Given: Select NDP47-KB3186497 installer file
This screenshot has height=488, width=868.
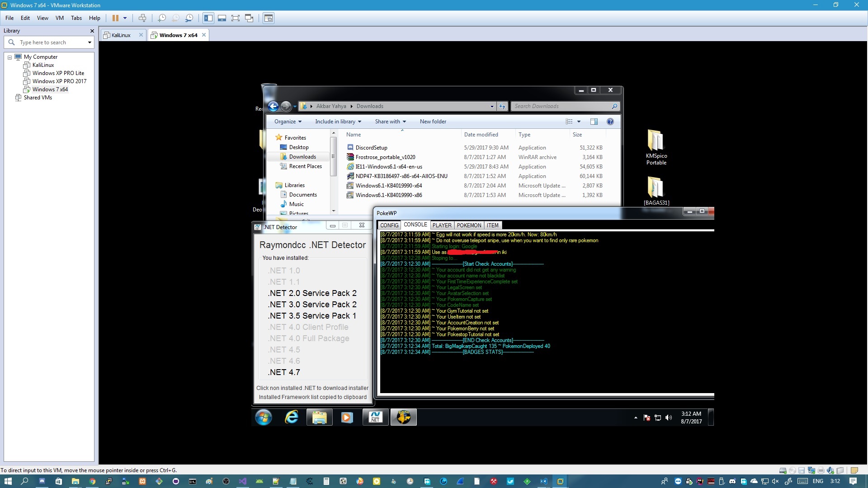Looking at the screenshot, I should 401,176.
